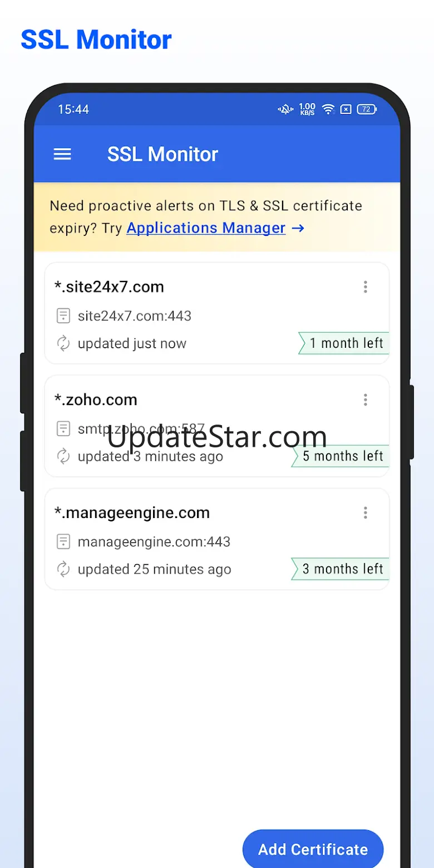
Task: Open the *.site24x7.com certificate title
Action: pyautogui.click(x=109, y=287)
